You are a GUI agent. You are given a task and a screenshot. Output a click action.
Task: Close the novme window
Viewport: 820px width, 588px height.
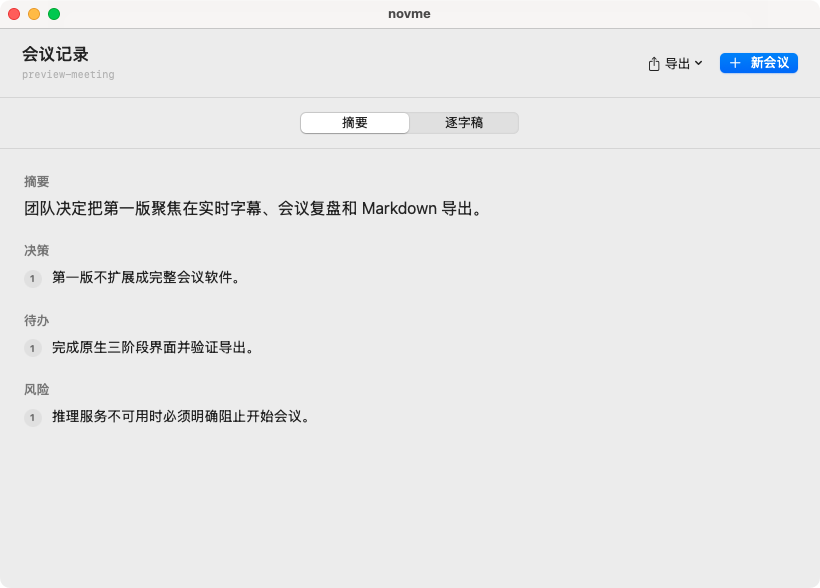tap(14, 14)
